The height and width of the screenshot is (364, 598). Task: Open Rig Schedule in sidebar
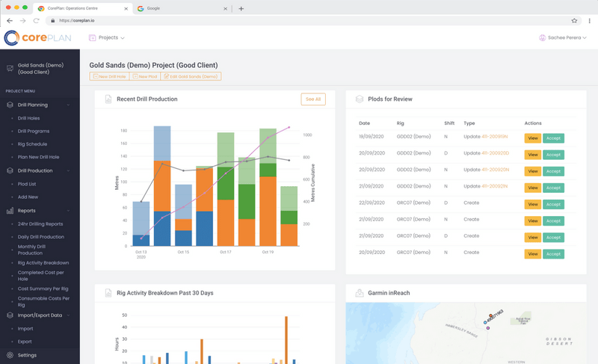32,144
